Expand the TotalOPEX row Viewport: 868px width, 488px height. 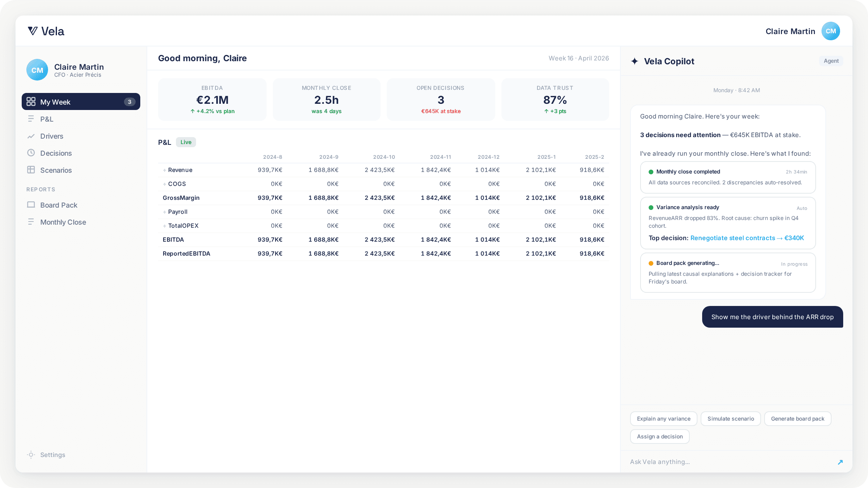point(165,226)
